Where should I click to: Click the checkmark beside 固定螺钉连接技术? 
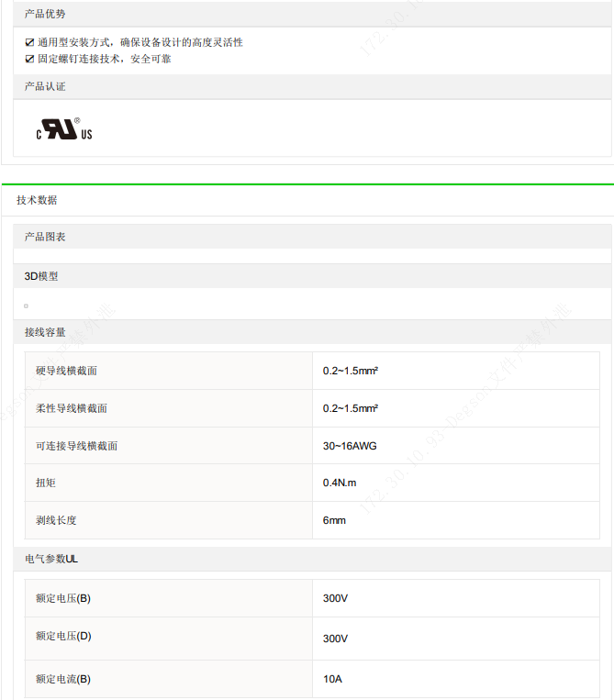(x=29, y=59)
